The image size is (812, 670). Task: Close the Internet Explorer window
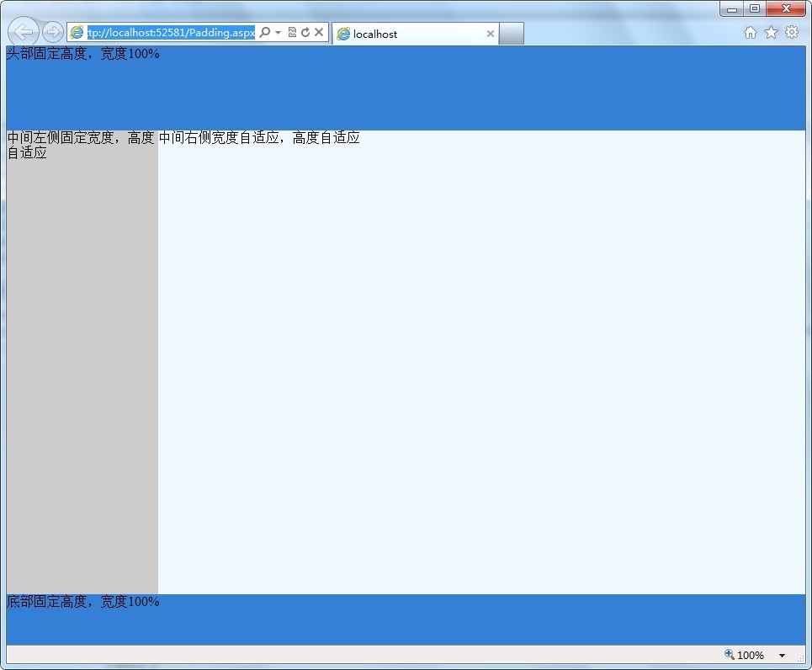(786, 8)
